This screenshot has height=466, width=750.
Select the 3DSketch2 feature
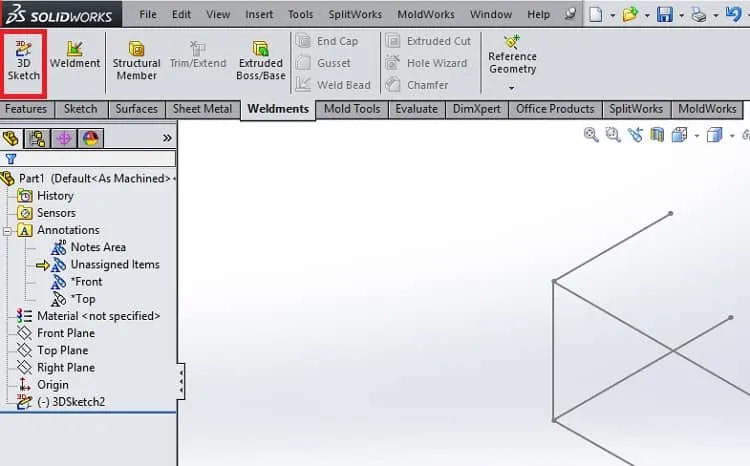coord(61,402)
